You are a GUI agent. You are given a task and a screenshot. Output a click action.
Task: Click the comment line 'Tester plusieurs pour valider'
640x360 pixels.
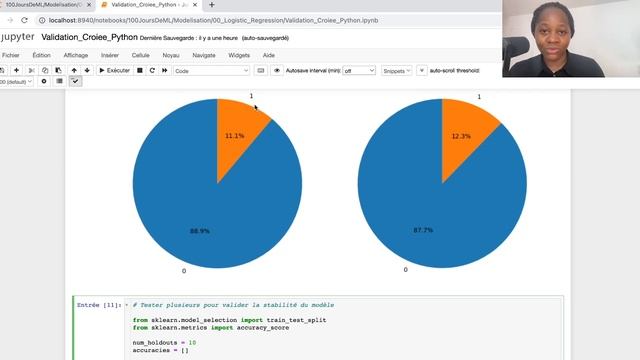tap(233, 305)
